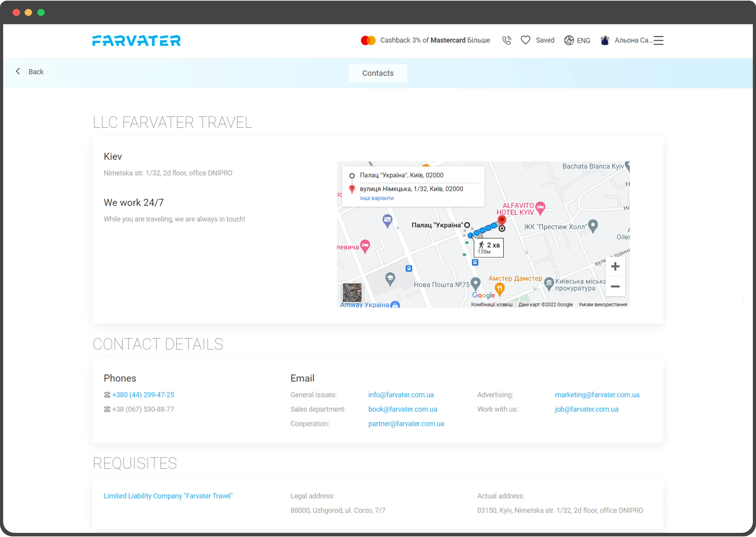Open Limited Liability Company "Farvater Travel" link

pos(168,496)
